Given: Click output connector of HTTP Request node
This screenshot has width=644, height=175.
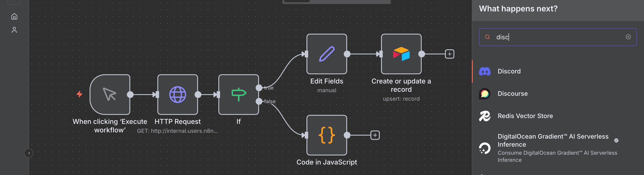Looking at the screenshot, I should pyautogui.click(x=198, y=94).
